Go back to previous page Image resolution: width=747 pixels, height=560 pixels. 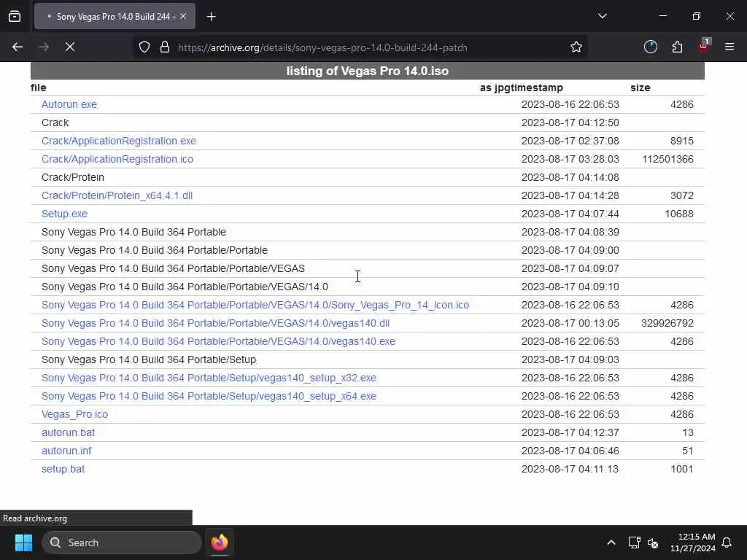click(18, 47)
